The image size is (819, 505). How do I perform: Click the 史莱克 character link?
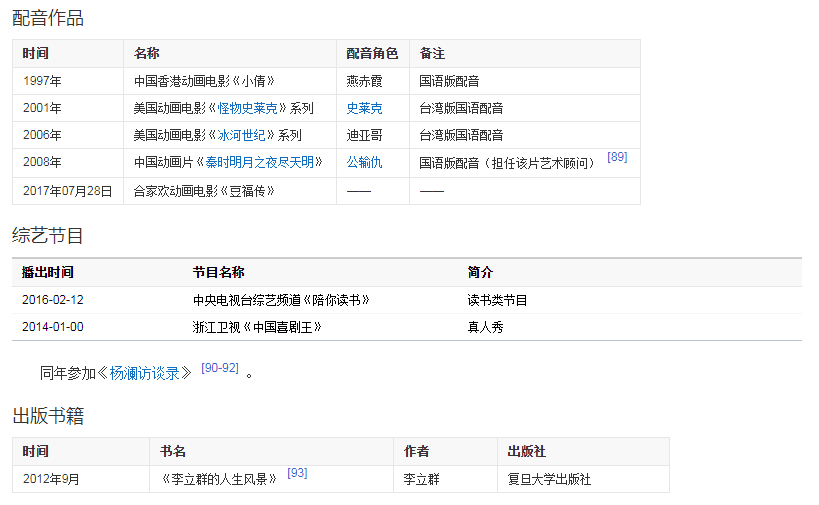pyautogui.click(x=364, y=108)
